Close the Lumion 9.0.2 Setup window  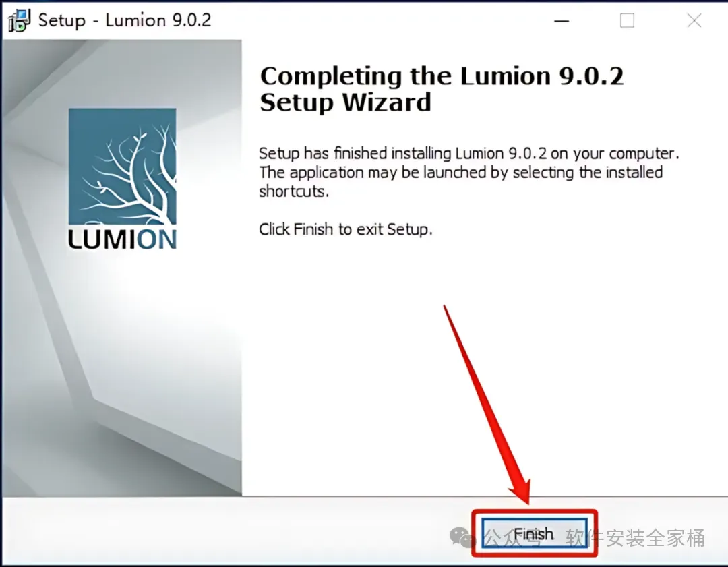[694, 20]
